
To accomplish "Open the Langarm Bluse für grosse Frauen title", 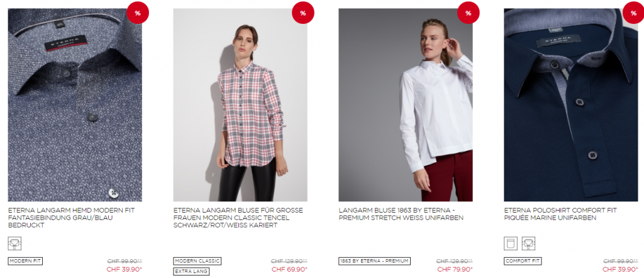I will click(238, 218).
